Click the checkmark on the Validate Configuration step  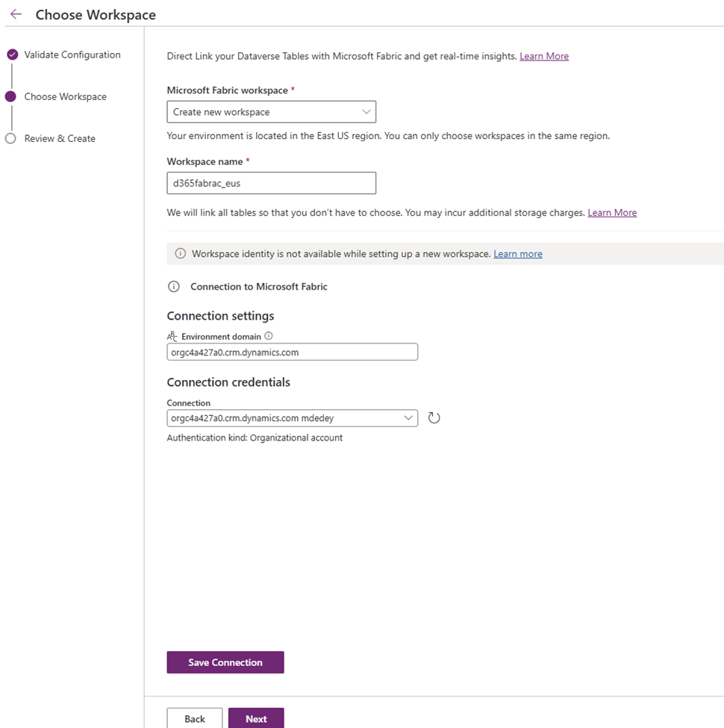[x=11, y=55]
